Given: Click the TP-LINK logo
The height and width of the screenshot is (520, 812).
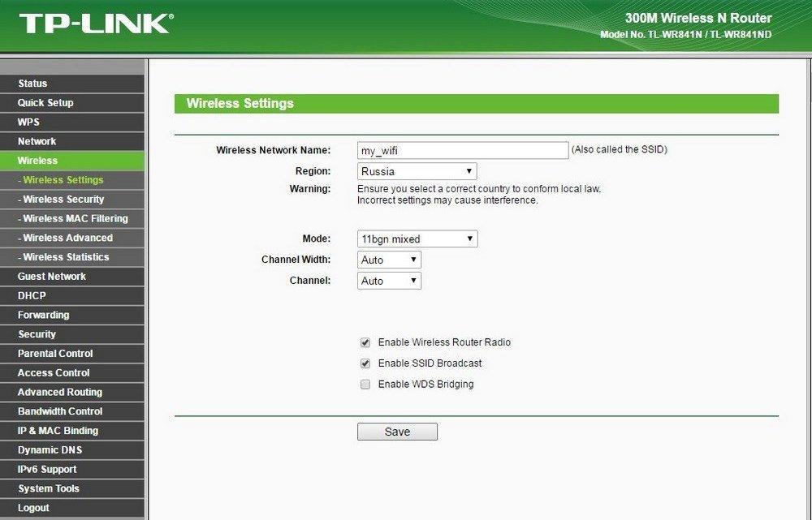Looking at the screenshot, I should pos(97,24).
